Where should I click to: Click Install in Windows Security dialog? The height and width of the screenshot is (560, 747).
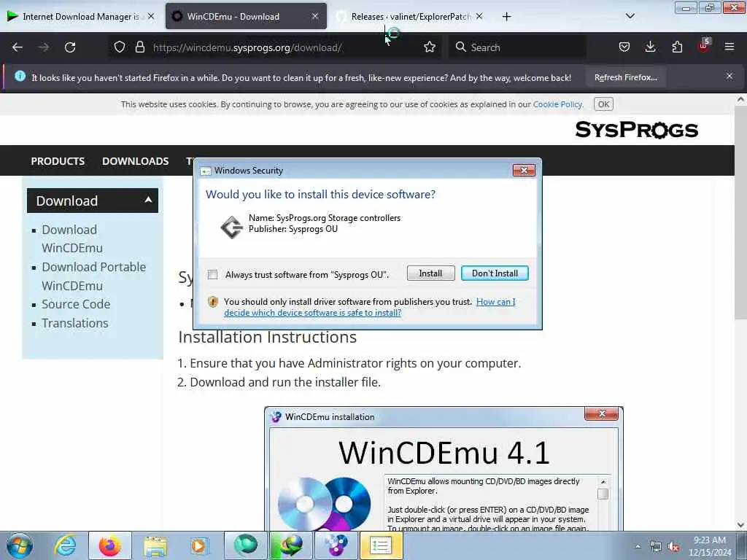point(430,273)
